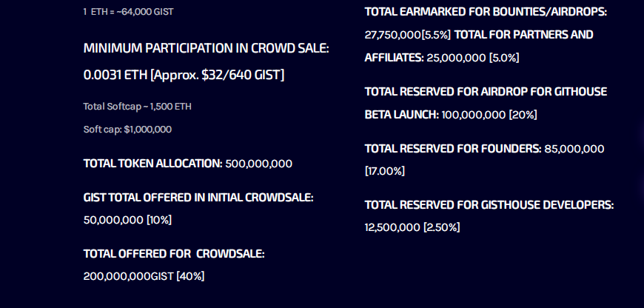644x308 pixels.
Task: Select the 200,000,000GIST [40%] value
Action: pos(144,276)
